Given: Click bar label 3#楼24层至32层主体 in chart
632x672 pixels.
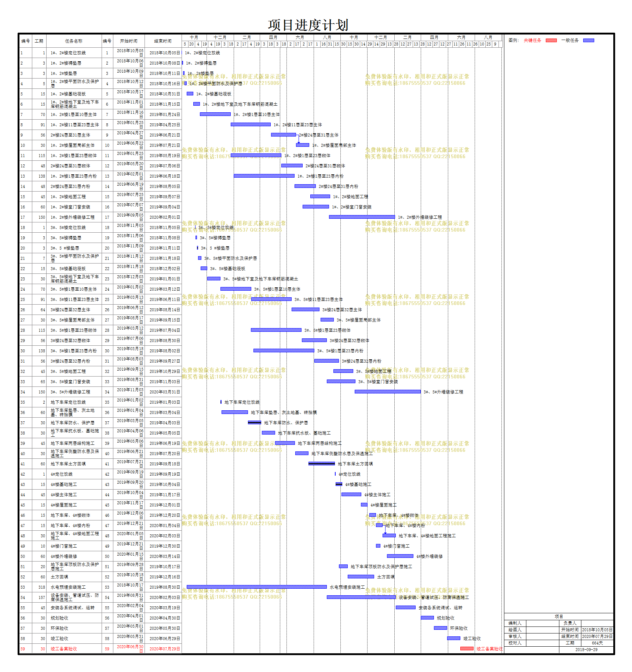Looking at the screenshot, I should click(342, 310).
